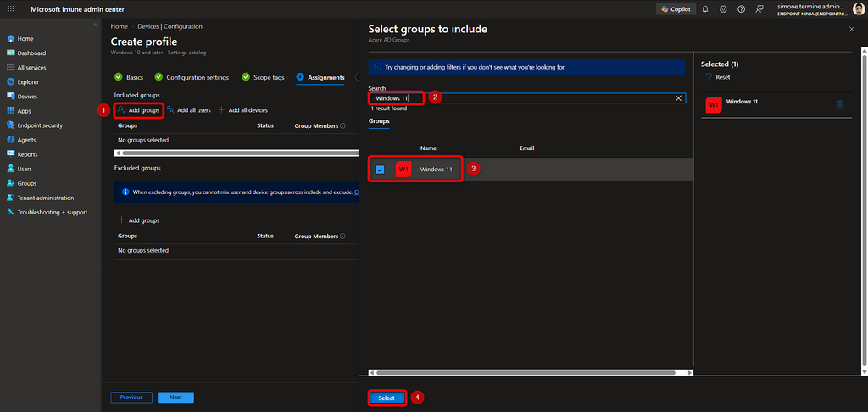Click the Included groups horizontal scrollbar

[241, 153]
